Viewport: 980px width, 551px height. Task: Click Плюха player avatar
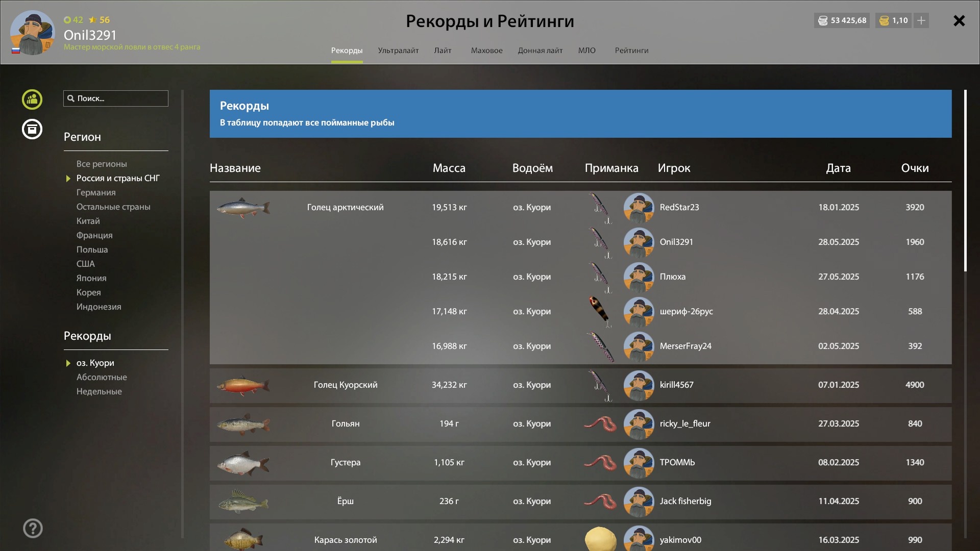click(x=639, y=278)
